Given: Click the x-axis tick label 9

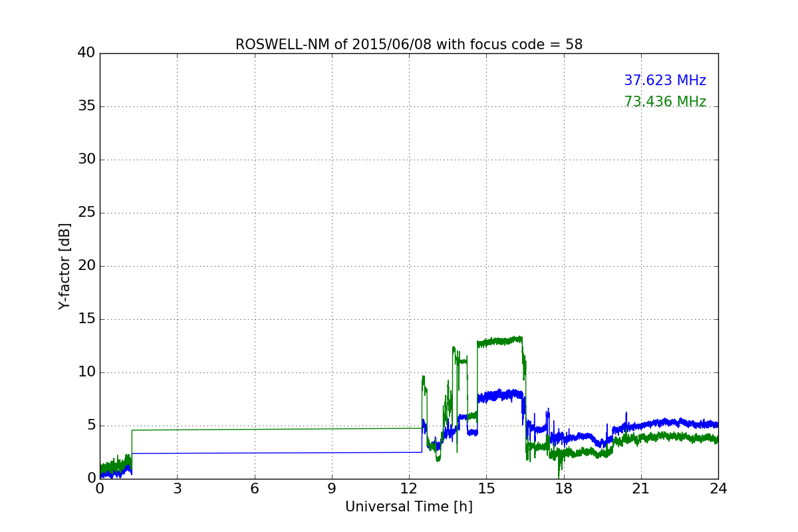Looking at the screenshot, I should tap(332, 489).
